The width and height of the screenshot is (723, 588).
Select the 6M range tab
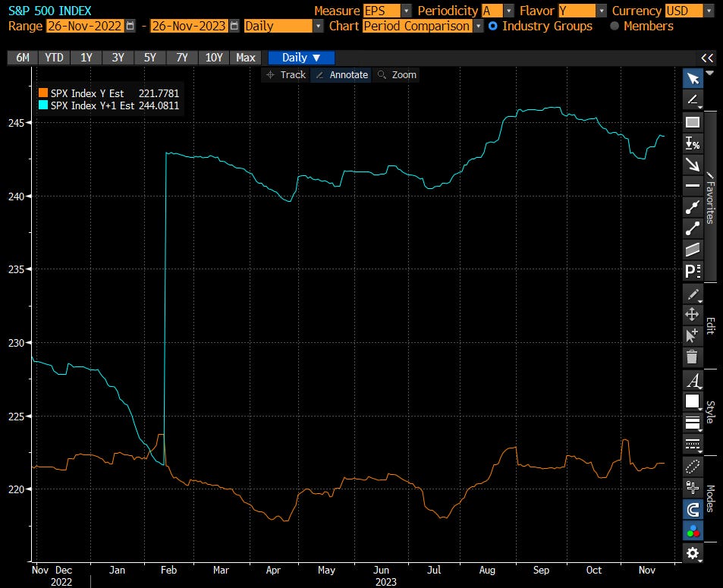[x=23, y=58]
